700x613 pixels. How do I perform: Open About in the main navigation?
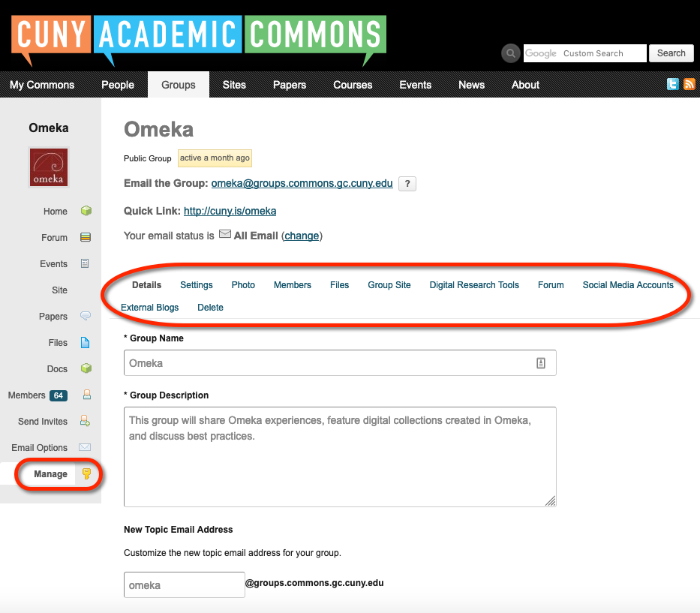tap(525, 85)
